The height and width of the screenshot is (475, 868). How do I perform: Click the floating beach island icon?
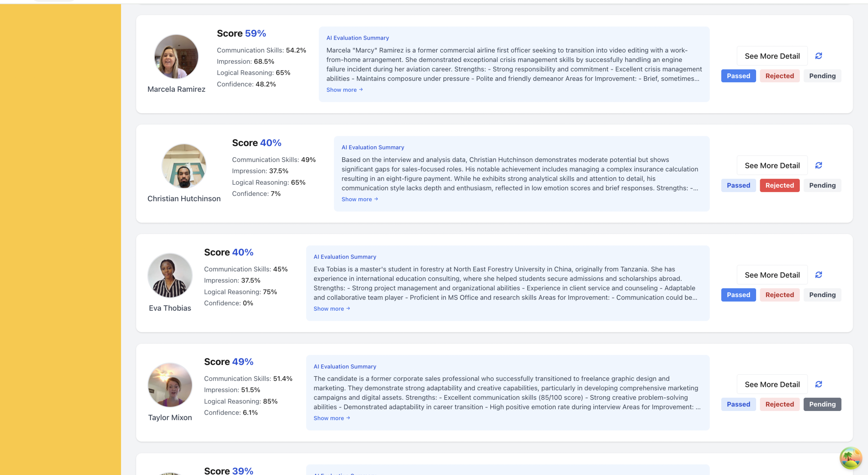pos(850,458)
